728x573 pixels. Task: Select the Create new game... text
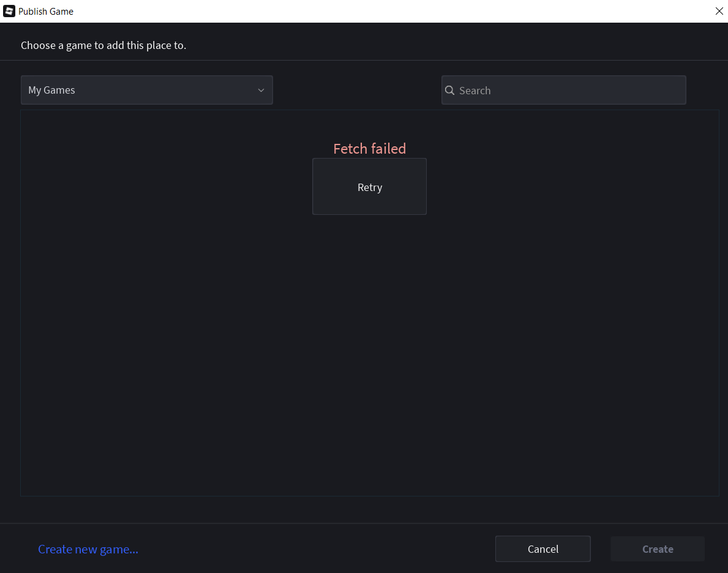tap(88, 549)
